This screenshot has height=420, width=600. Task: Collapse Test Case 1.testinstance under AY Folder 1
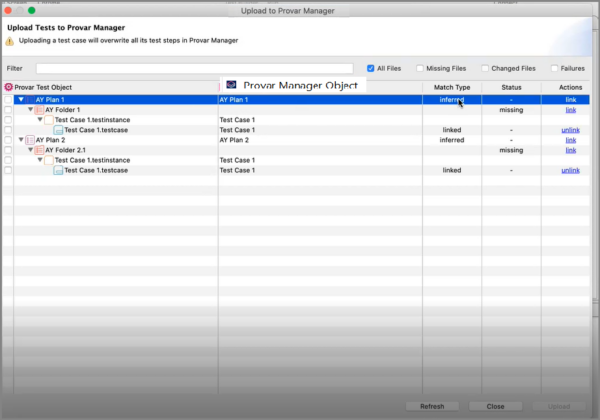(x=40, y=119)
